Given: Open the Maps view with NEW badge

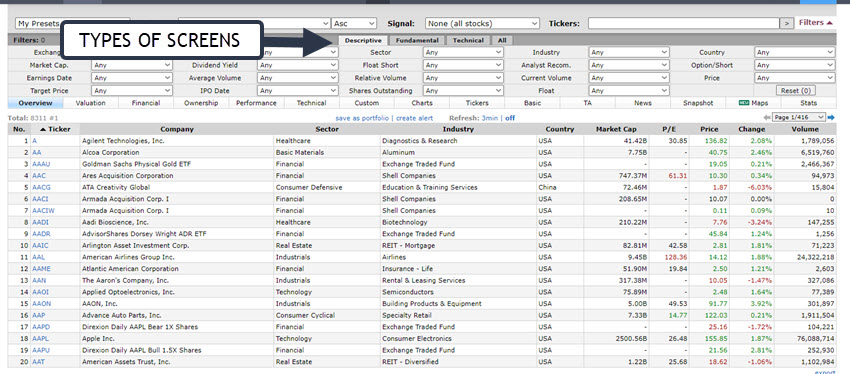Looking at the screenshot, I should point(753,103).
